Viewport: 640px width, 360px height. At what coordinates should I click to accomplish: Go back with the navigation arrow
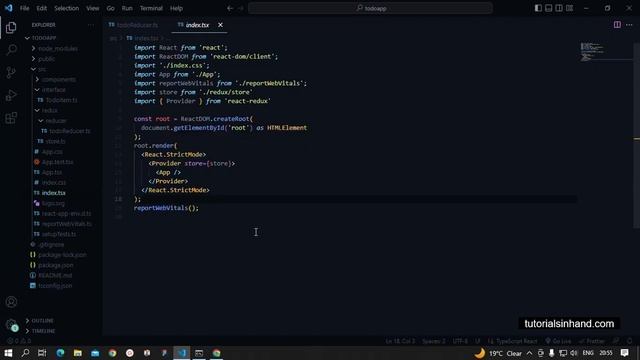point(230,8)
